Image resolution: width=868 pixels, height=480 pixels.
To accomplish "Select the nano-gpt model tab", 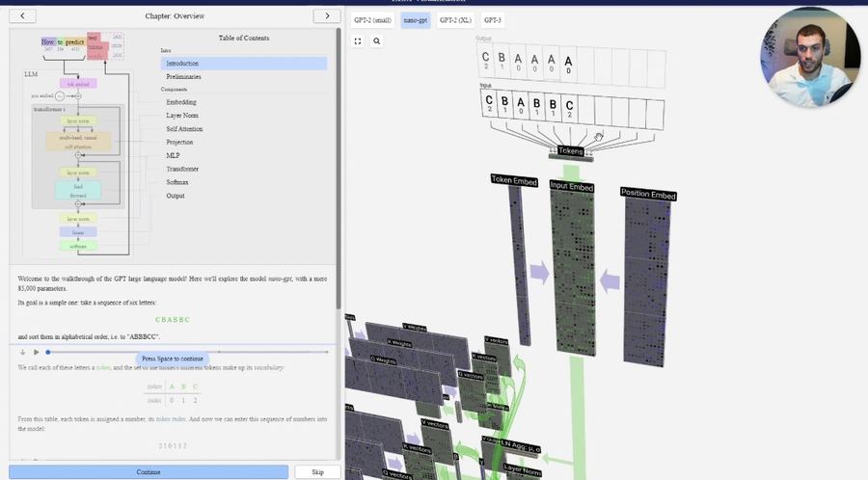I will [415, 20].
